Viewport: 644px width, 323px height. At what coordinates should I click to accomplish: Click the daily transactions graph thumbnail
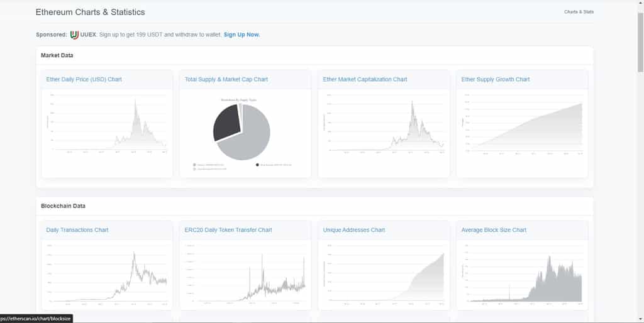coord(107,274)
